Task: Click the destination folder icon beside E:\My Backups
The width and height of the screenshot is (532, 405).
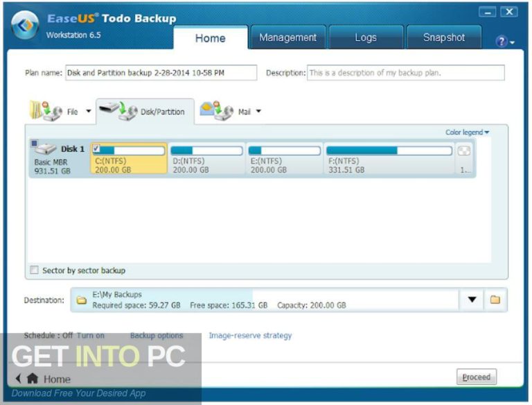Action: pyautogui.click(x=82, y=300)
